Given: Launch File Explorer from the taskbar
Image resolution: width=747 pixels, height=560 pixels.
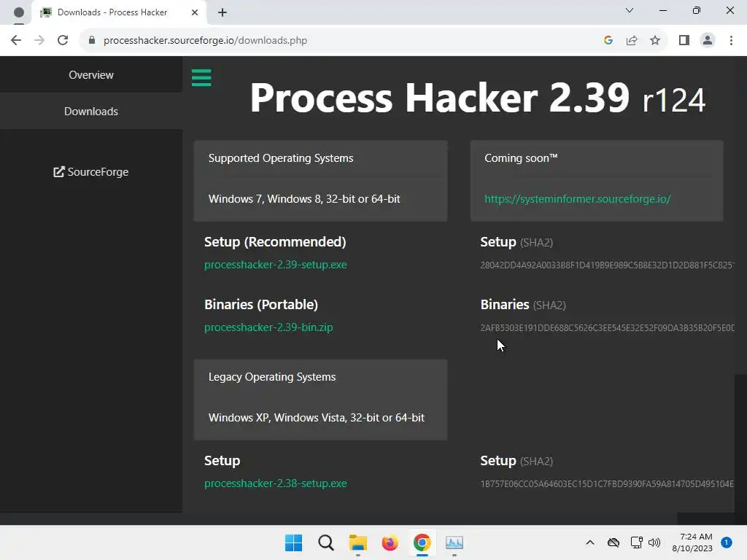Looking at the screenshot, I should 357,542.
